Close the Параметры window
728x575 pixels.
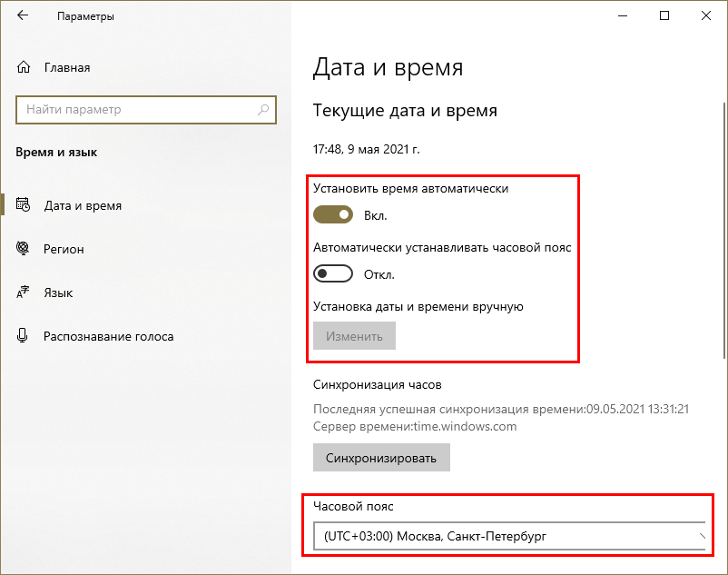[x=706, y=16]
